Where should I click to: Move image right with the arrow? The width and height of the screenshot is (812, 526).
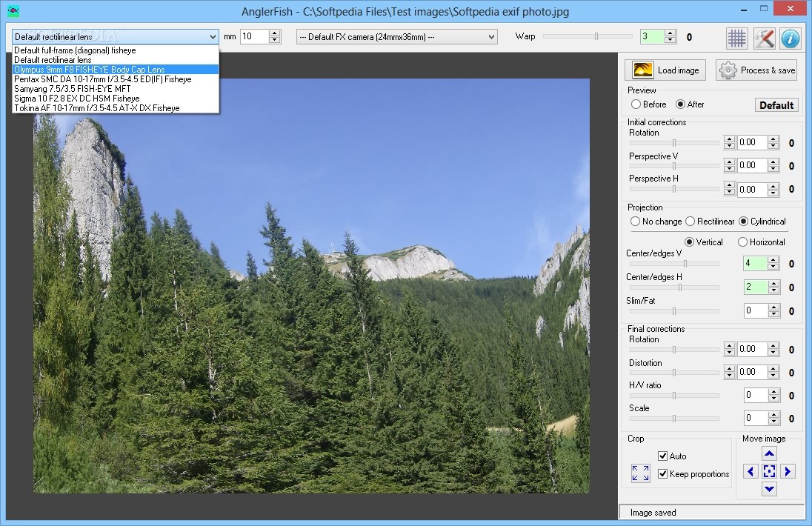pos(788,471)
